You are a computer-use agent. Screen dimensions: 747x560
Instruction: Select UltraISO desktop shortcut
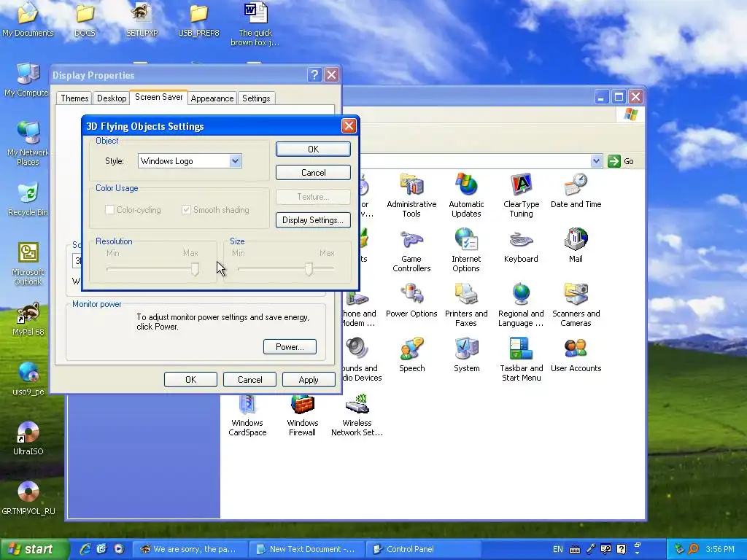click(x=28, y=438)
